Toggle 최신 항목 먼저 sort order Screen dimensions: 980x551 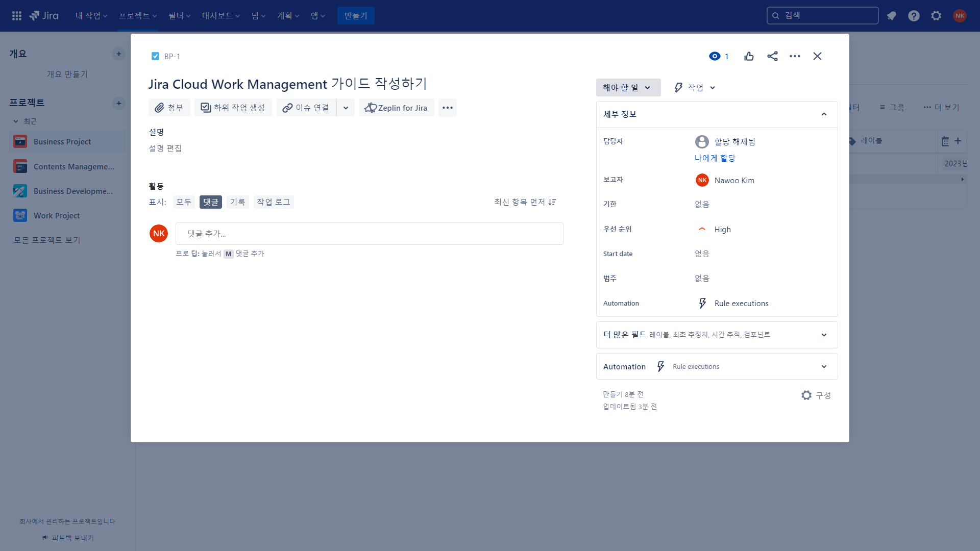coord(525,202)
